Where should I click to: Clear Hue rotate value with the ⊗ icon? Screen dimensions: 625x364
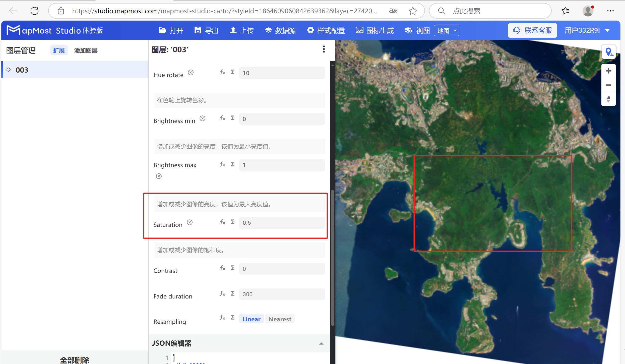pos(191,72)
